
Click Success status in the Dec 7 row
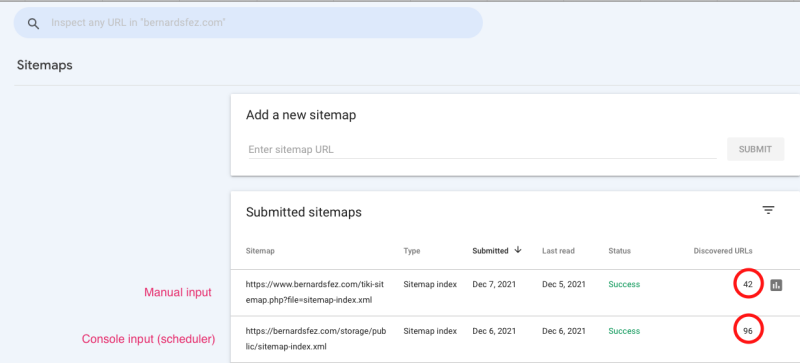coord(624,284)
